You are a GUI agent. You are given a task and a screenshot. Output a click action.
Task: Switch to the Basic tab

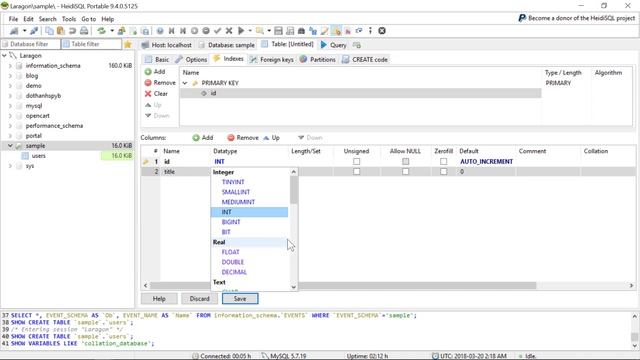[157, 60]
